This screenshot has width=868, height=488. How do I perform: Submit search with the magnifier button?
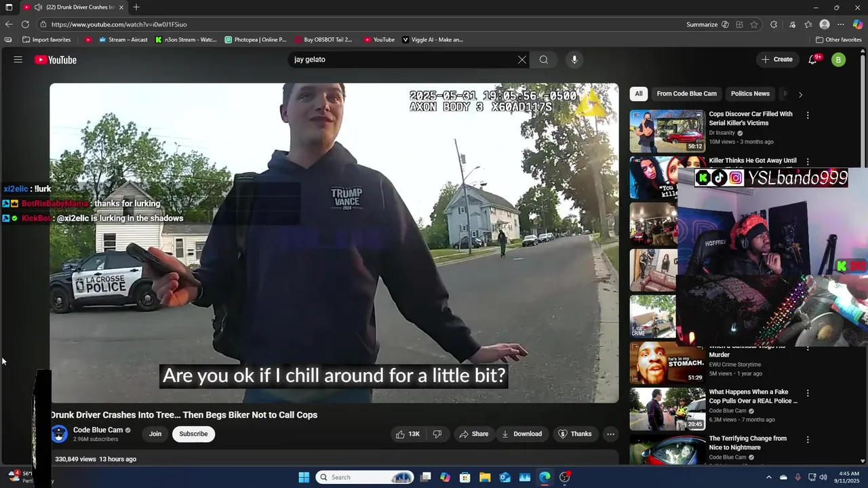click(x=543, y=60)
